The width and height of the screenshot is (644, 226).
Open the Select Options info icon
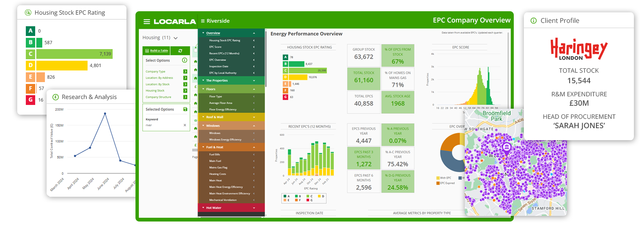click(184, 60)
